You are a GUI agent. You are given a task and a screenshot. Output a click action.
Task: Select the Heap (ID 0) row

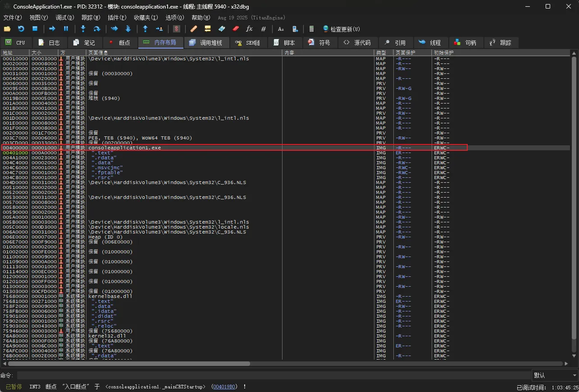pyautogui.click(x=285, y=237)
